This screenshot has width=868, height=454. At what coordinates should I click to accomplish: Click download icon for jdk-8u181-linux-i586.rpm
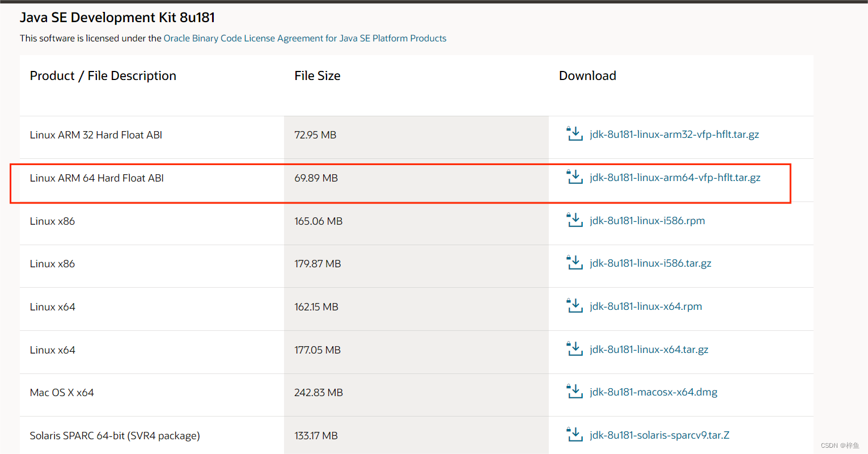point(575,220)
